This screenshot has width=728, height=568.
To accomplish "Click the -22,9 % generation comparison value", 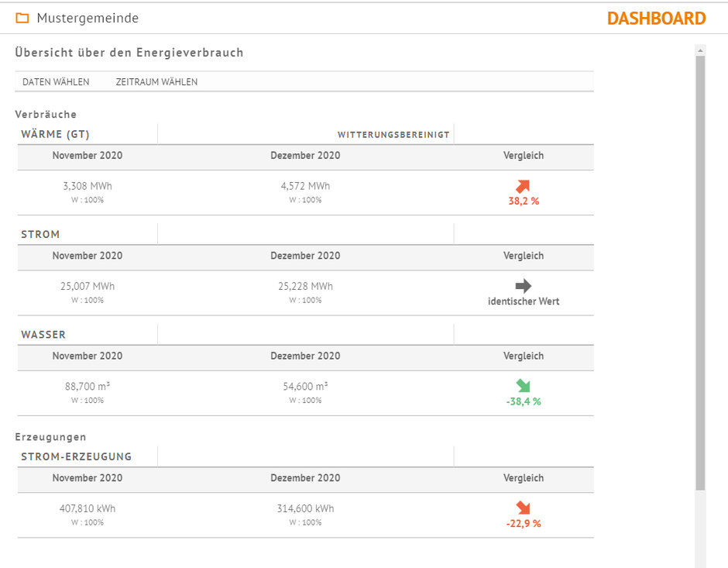I will tap(524, 523).
